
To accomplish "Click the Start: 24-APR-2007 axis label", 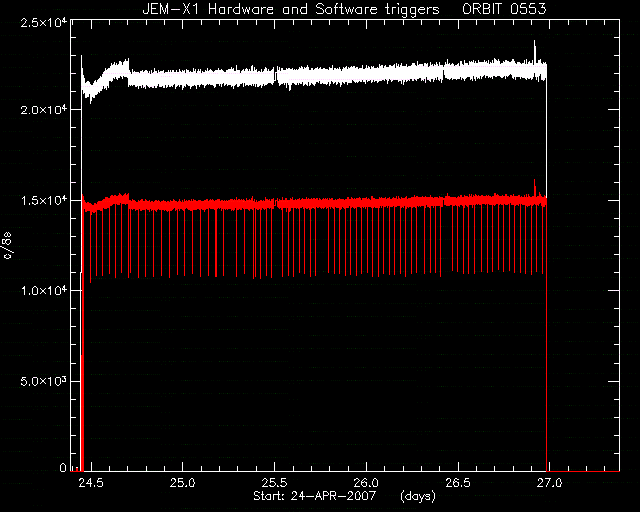I will tap(314, 496).
